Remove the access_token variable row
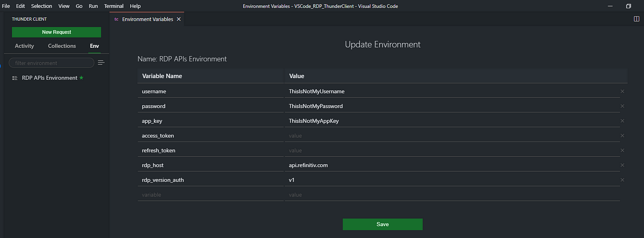The width and height of the screenshot is (644, 238). coord(622,136)
